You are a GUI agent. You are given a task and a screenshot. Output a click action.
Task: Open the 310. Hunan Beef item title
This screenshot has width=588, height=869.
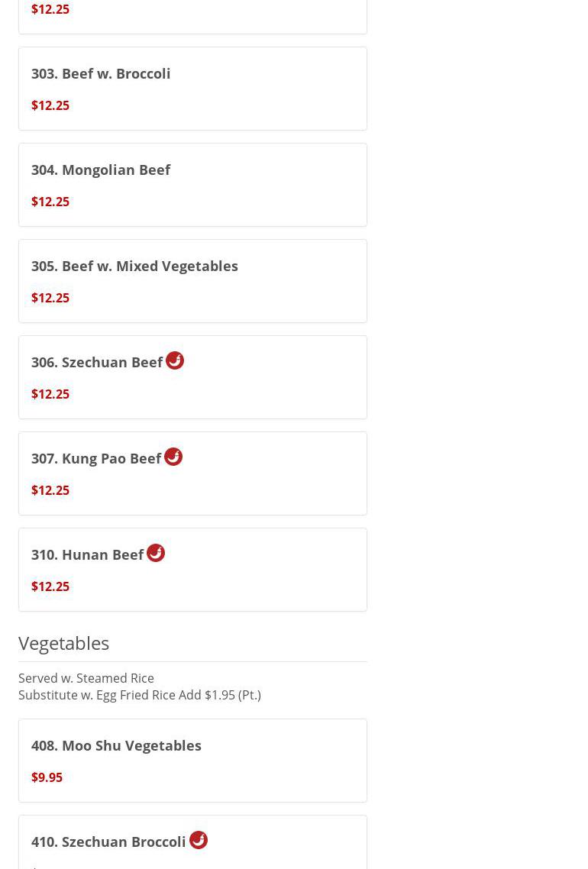coord(88,555)
